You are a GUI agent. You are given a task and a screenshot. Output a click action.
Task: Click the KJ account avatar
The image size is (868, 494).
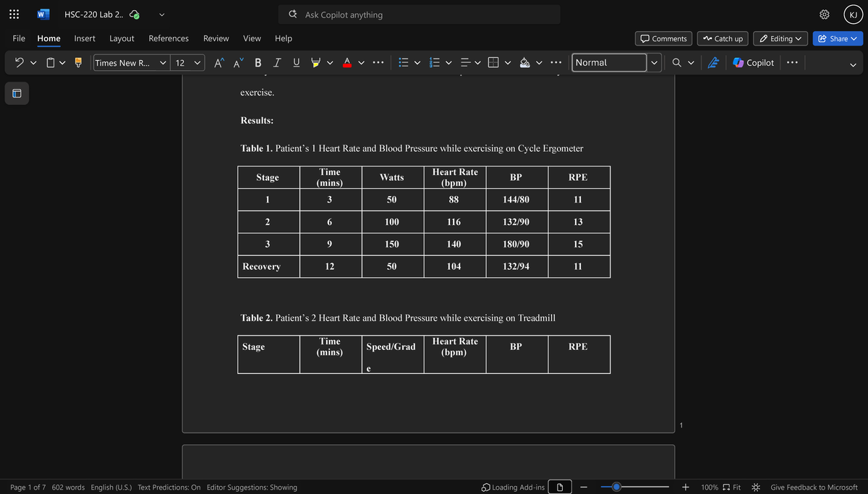pos(852,14)
